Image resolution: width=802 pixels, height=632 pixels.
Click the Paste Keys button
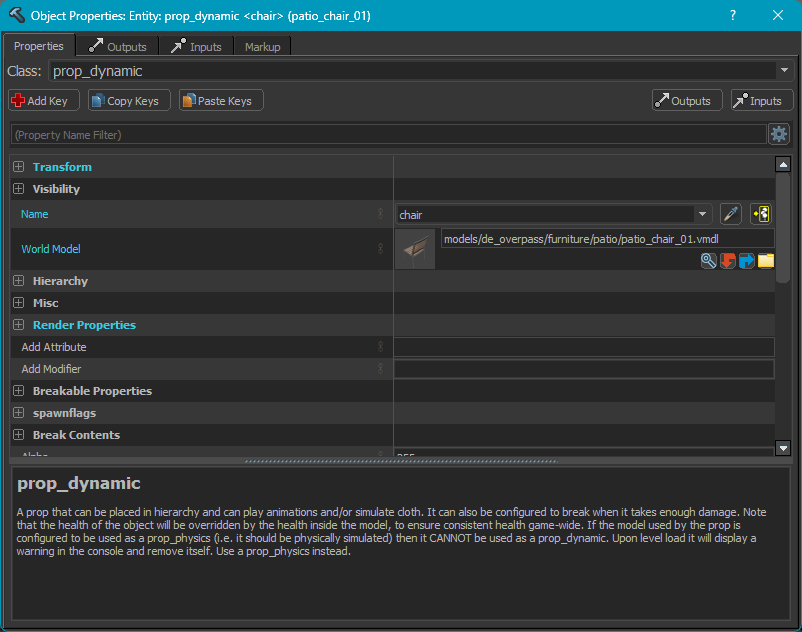(221, 101)
